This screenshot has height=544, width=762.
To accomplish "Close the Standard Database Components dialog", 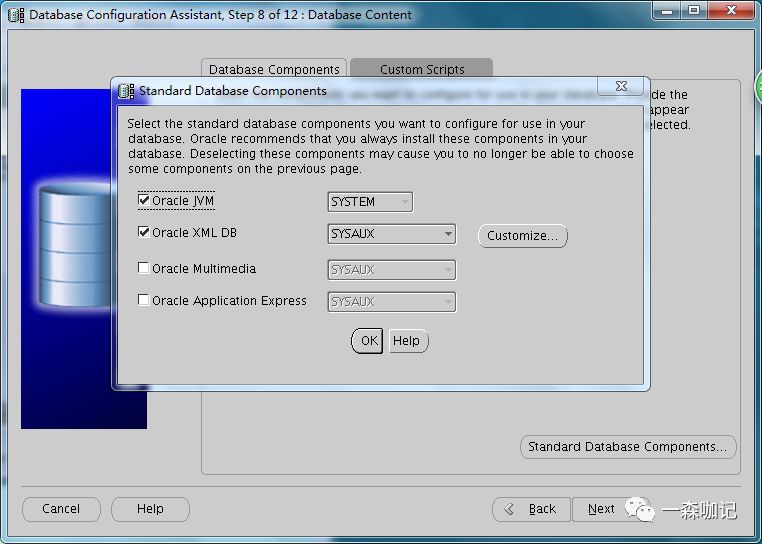I will 621,86.
